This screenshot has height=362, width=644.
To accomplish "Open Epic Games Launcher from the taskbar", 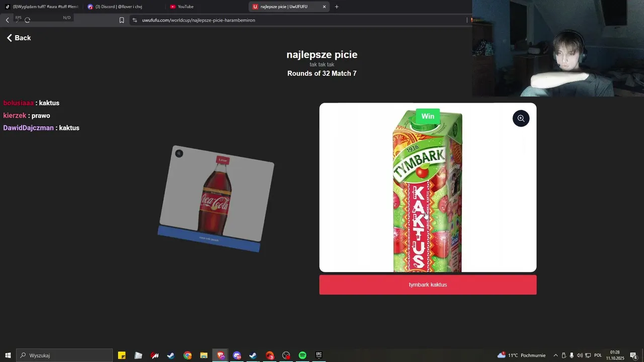I will click(x=319, y=355).
